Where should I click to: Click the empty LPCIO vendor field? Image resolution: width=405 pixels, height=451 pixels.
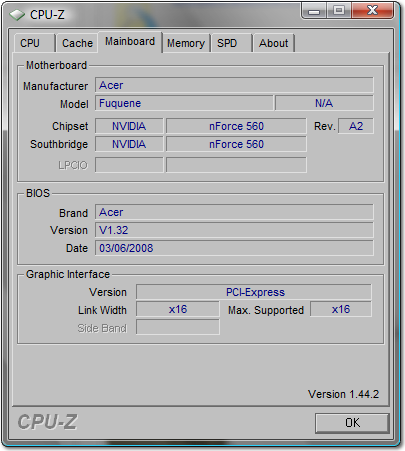(x=129, y=165)
